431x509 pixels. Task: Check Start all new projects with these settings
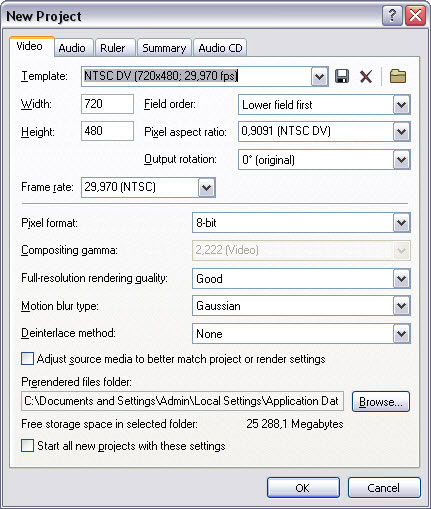click(x=27, y=446)
